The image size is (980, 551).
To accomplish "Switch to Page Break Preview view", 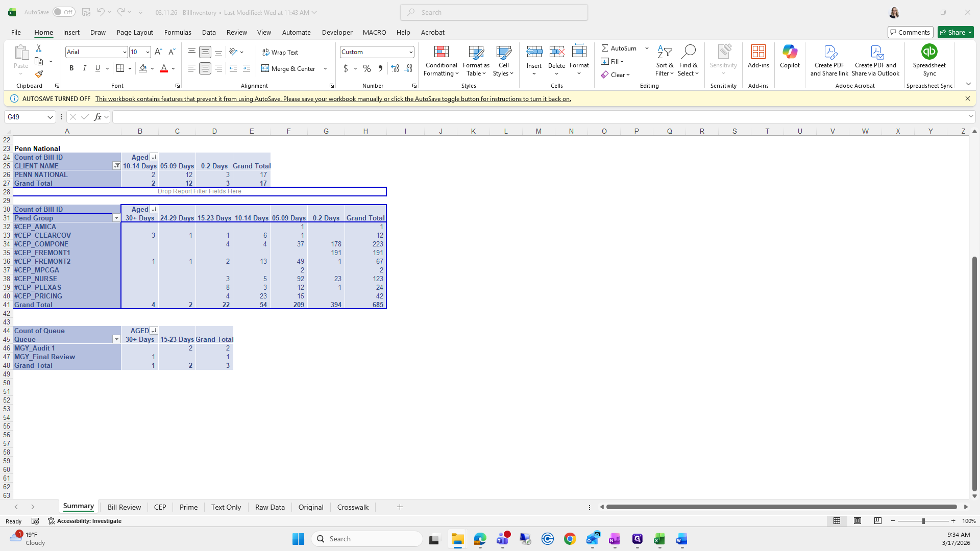I will click(877, 521).
